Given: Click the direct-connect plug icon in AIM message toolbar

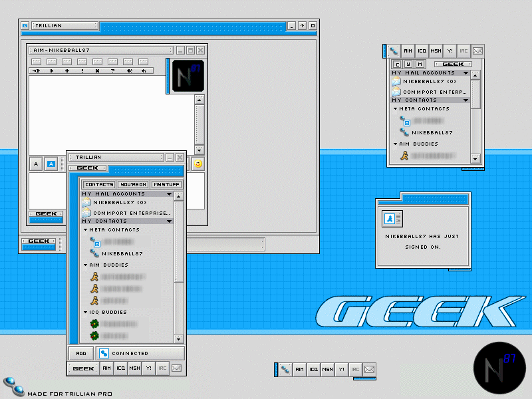Looking at the screenshot, I should 36,71.
